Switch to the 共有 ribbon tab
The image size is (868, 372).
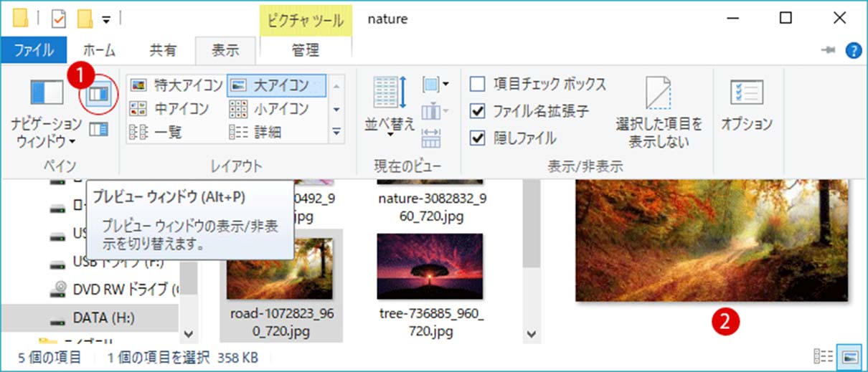point(163,50)
